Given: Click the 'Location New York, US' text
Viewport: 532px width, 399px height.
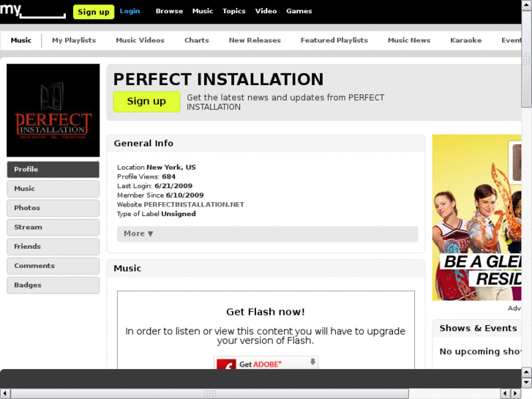Looking at the screenshot, I should click(157, 167).
